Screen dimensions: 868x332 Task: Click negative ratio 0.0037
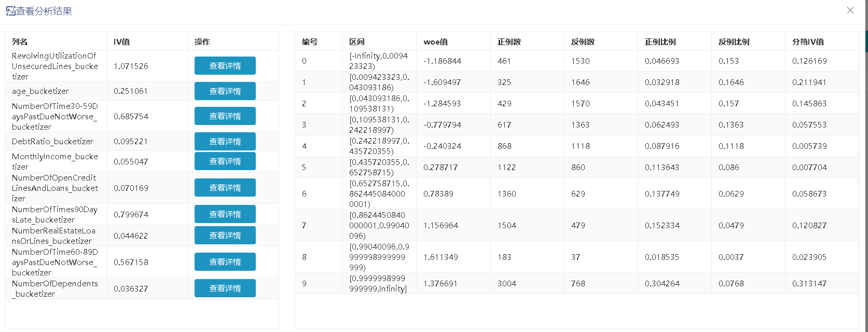click(x=731, y=257)
